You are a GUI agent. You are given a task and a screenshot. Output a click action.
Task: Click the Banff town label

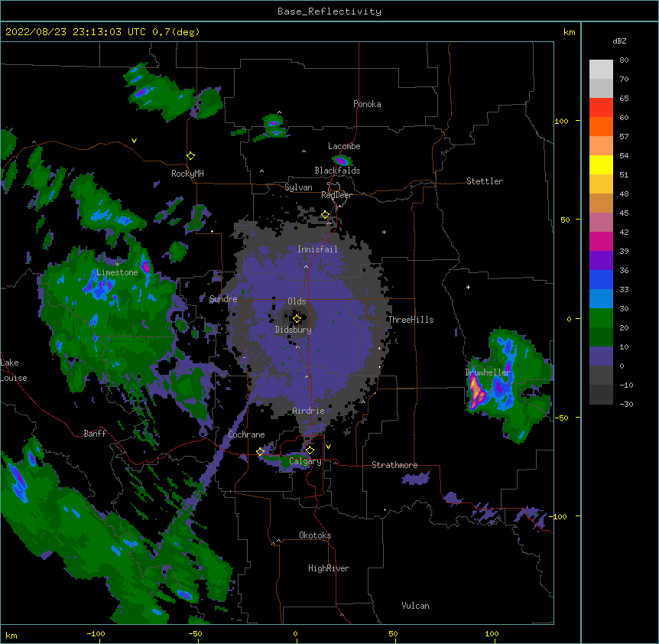(x=95, y=434)
